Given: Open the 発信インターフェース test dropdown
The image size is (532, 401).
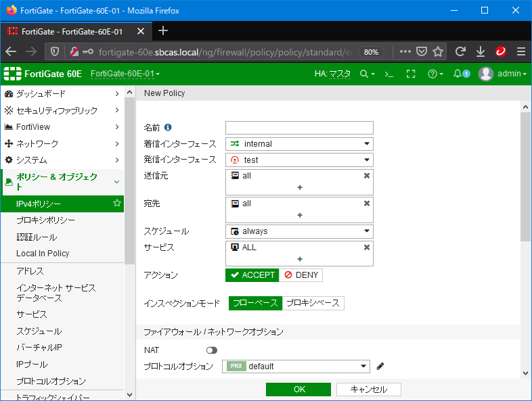Looking at the screenshot, I should 299,160.
